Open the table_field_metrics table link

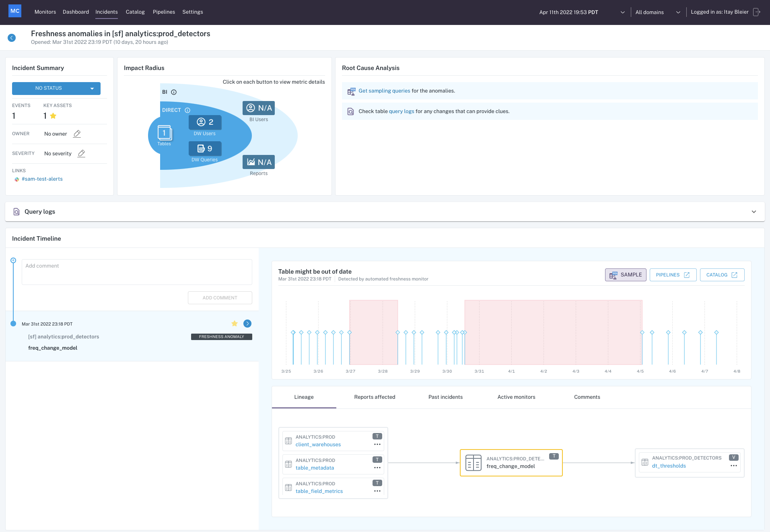[319, 491]
